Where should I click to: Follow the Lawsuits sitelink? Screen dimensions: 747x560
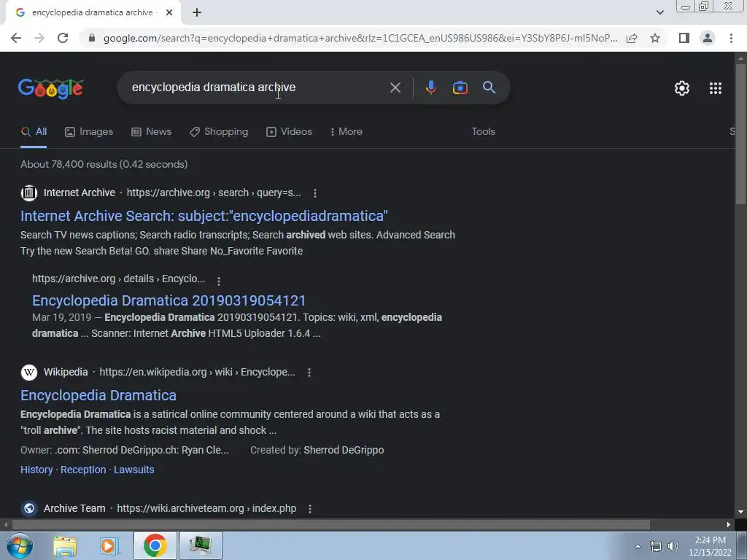point(134,470)
